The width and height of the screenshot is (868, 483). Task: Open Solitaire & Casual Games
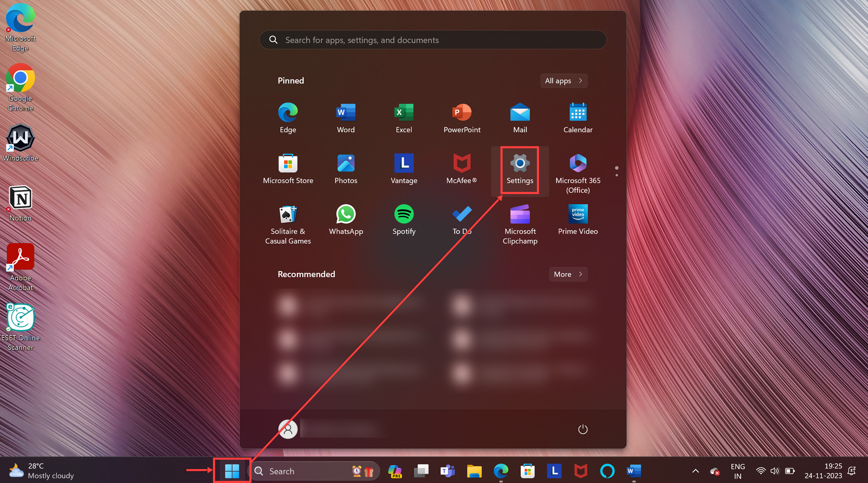coord(288,224)
